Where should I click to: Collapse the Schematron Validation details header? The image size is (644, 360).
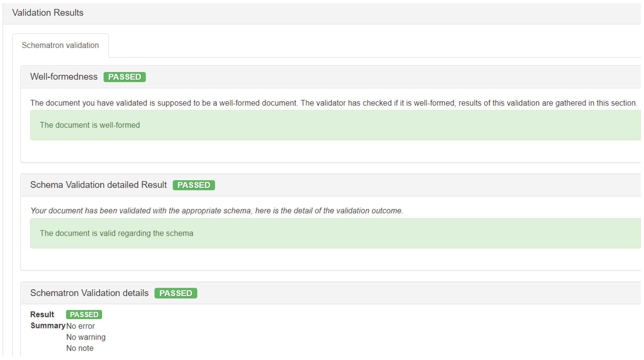click(89, 293)
